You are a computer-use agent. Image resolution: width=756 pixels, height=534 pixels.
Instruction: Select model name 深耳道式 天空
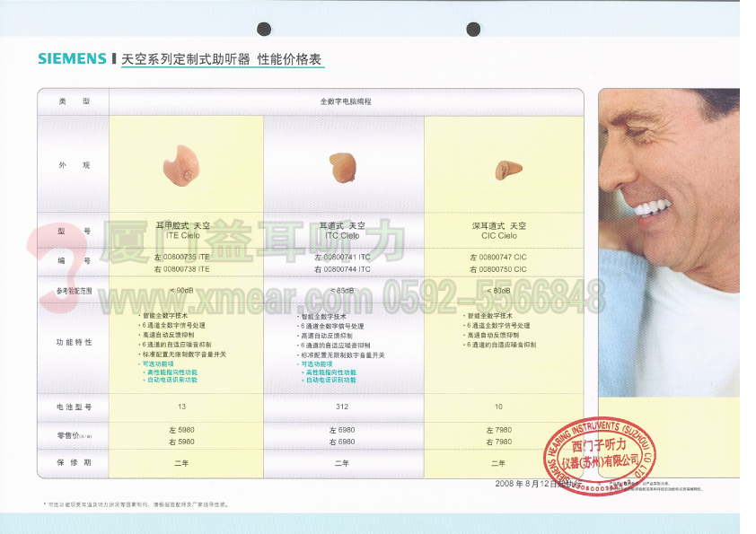pyautogui.click(x=499, y=225)
